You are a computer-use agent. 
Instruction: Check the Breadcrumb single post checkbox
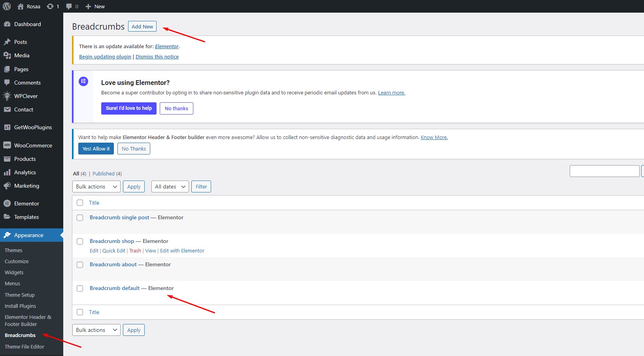(80, 218)
